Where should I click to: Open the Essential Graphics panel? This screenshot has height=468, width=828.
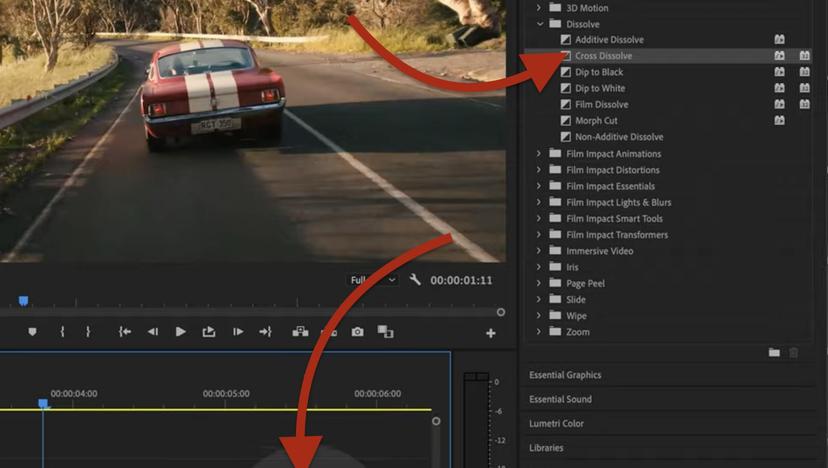565,375
